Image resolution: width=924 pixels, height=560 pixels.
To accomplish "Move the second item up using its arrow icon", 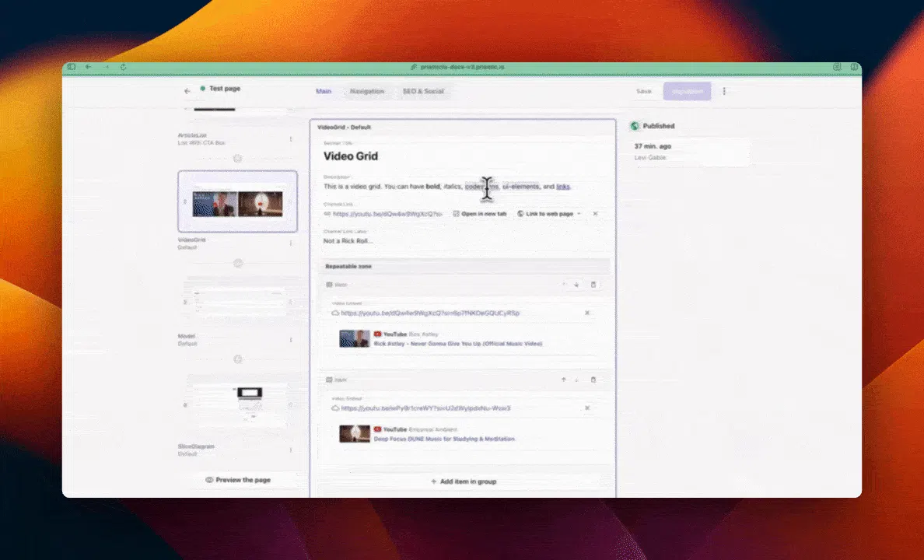I will tap(563, 380).
